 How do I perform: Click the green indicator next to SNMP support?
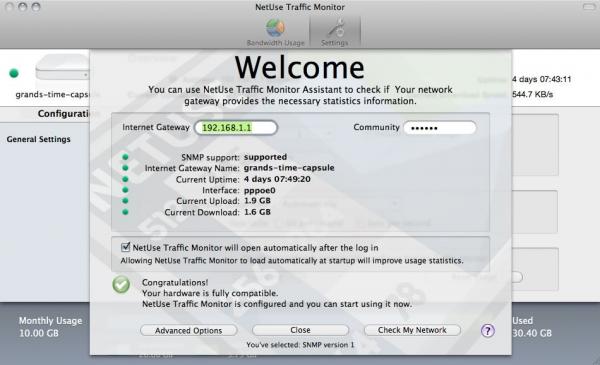[x=125, y=157]
